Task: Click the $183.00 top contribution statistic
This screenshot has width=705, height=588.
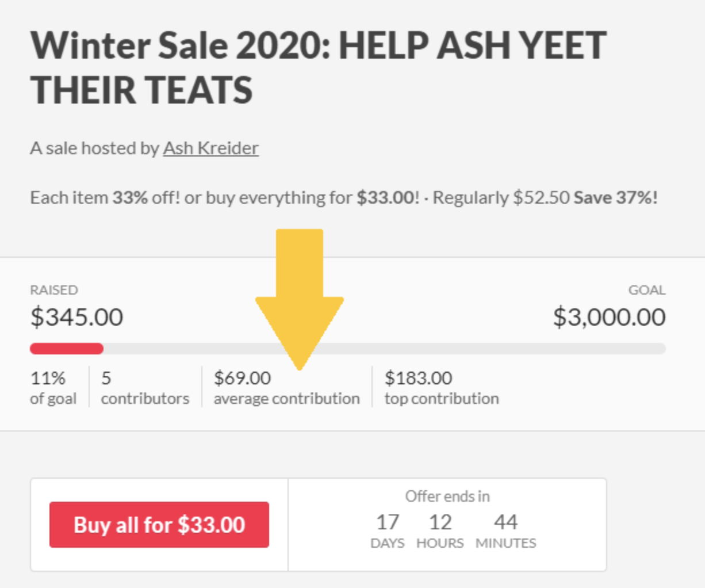Action: (442, 388)
